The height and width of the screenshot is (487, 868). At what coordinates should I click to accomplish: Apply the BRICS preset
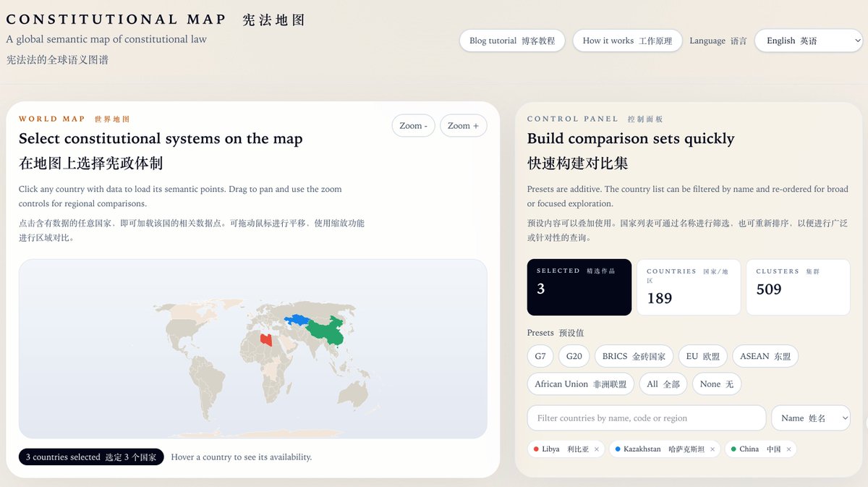pyautogui.click(x=634, y=356)
